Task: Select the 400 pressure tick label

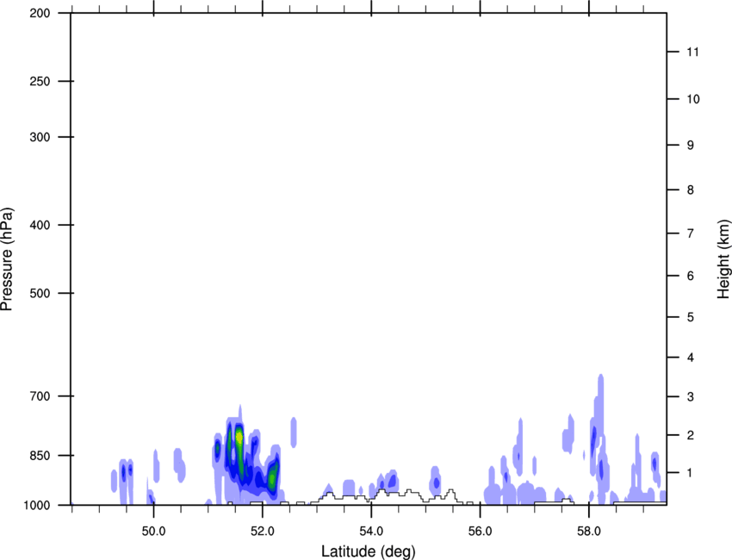Action: click(40, 225)
